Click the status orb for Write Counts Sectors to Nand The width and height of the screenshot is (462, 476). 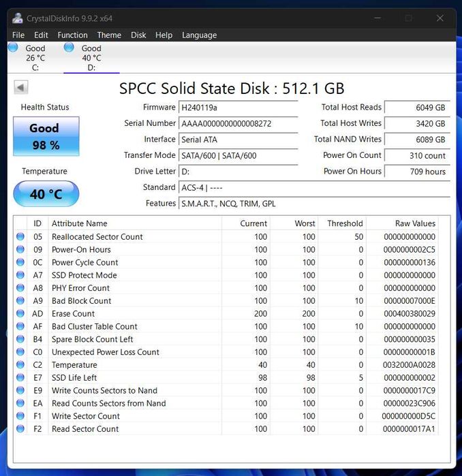[20, 390]
